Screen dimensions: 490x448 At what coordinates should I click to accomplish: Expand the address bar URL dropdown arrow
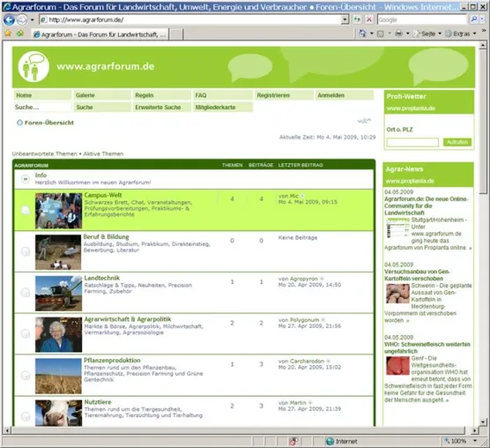[x=345, y=19]
